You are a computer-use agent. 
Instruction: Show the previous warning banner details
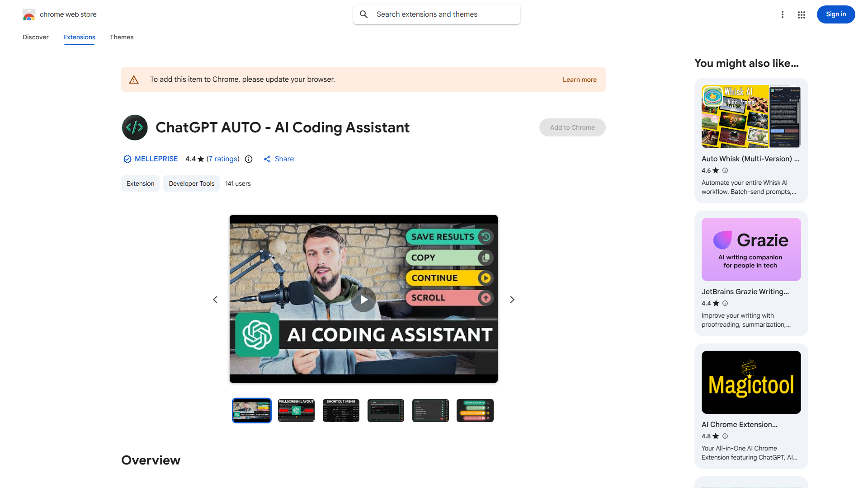(134, 79)
